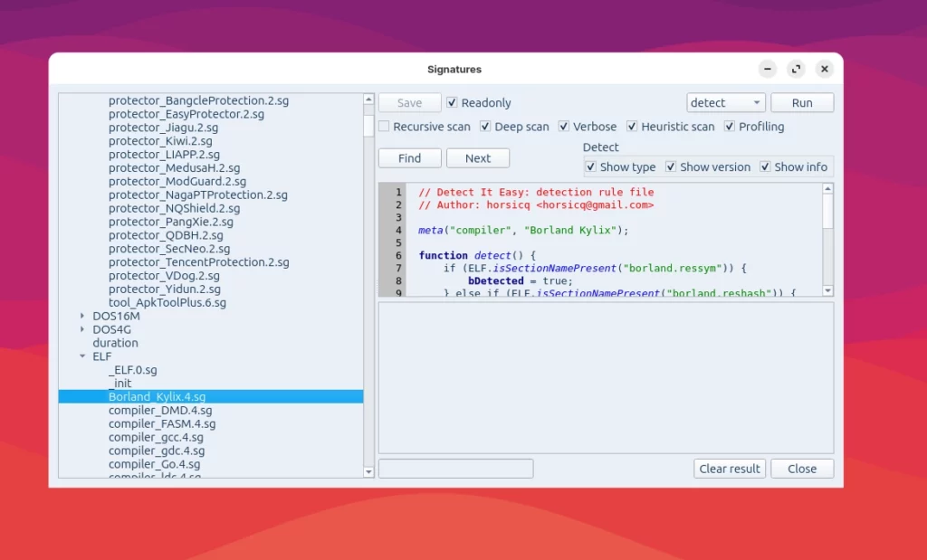Maximize the Signatures window

point(796,69)
